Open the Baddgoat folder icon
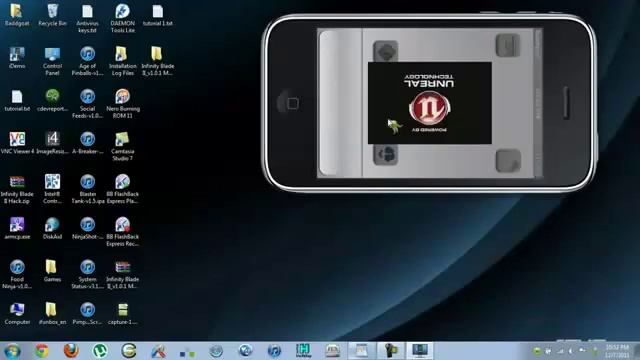This screenshot has height=360, width=640. point(17,15)
